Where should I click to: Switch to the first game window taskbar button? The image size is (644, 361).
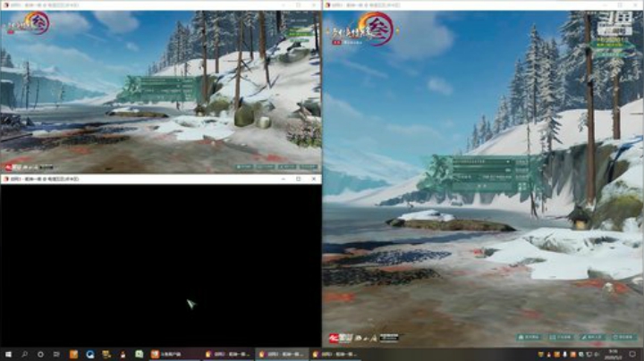pos(228,354)
